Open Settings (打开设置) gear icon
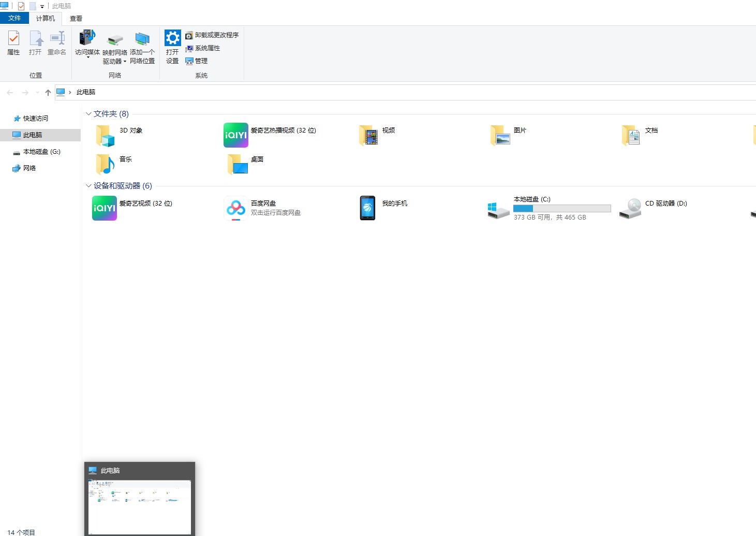The height and width of the screenshot is (536, 756). 172,38
